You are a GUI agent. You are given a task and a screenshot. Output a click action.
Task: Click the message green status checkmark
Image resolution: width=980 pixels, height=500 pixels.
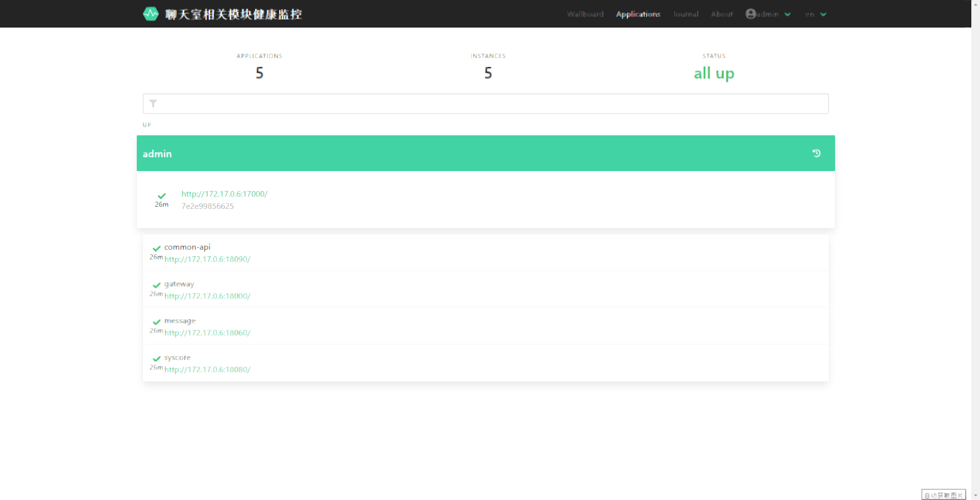(157, 322)
